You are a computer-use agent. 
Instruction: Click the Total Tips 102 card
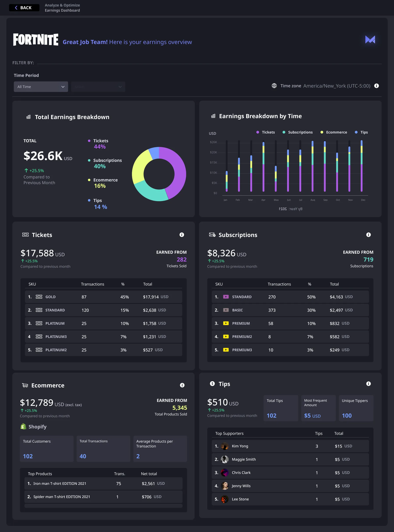281,408
